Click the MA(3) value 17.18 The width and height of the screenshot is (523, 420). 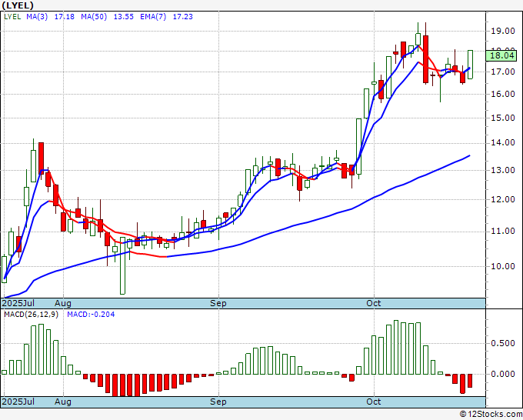tap(65, 17)
